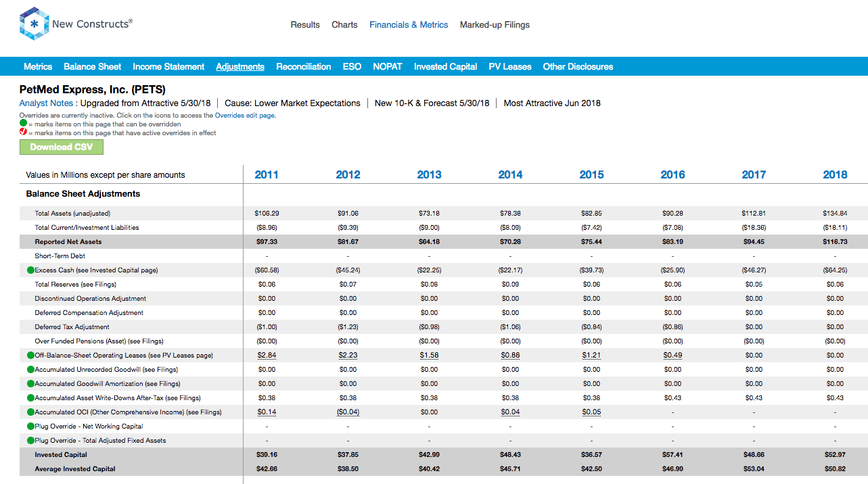Click 2018 Excess Cash value ($64.25)

(x=835, y=270)
